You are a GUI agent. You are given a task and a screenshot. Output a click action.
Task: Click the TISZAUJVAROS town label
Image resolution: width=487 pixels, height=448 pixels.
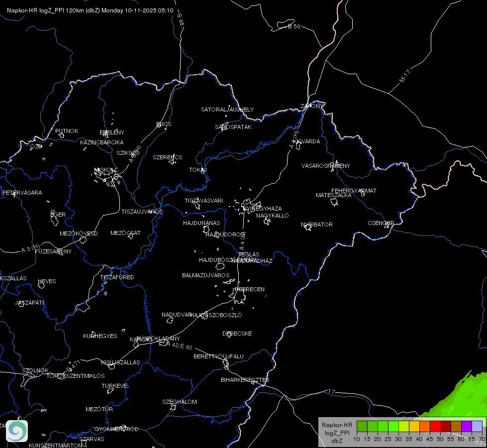[142, 212]
